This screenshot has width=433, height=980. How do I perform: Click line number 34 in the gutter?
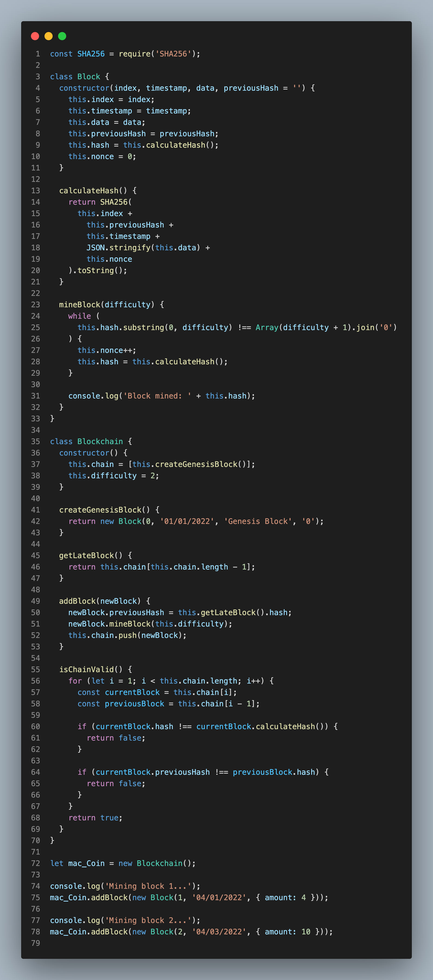[35, 430]
